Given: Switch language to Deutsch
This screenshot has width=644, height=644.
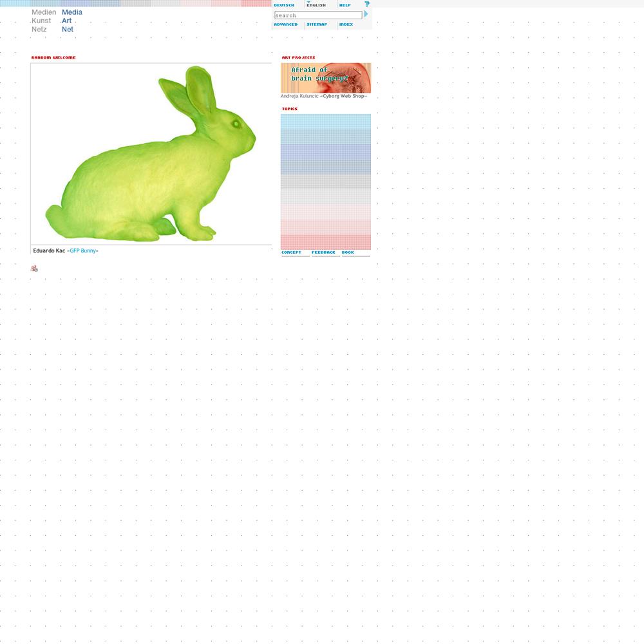Looking at the screenshot, I should pyautogui.click(x=284, y=5).
